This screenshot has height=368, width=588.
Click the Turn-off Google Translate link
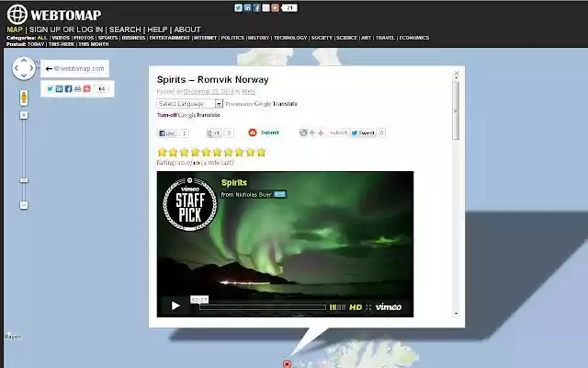pyautogui.click(x=188, y=115)
